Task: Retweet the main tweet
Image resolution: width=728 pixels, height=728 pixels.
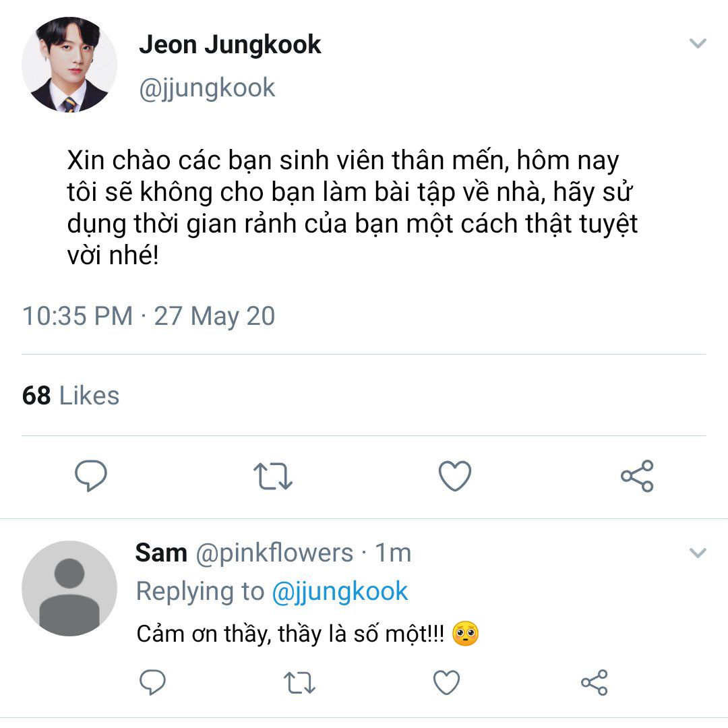Action: pos(272,476)
